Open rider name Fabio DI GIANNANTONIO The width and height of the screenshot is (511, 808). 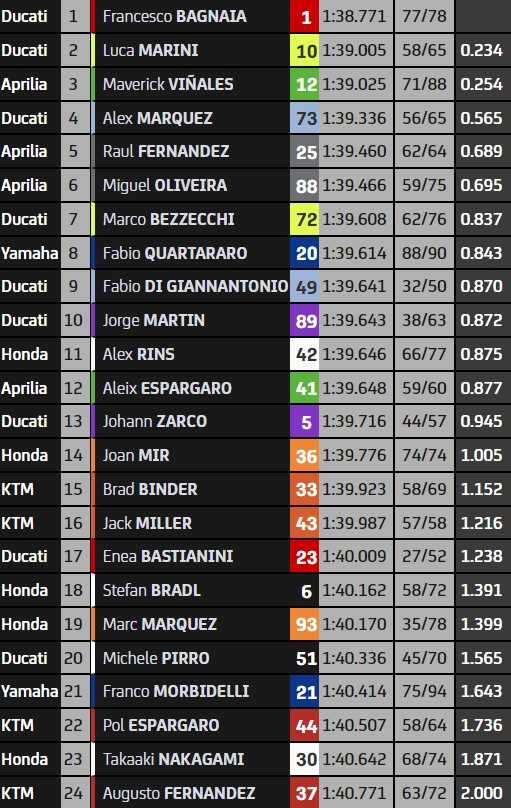(195, 286)
